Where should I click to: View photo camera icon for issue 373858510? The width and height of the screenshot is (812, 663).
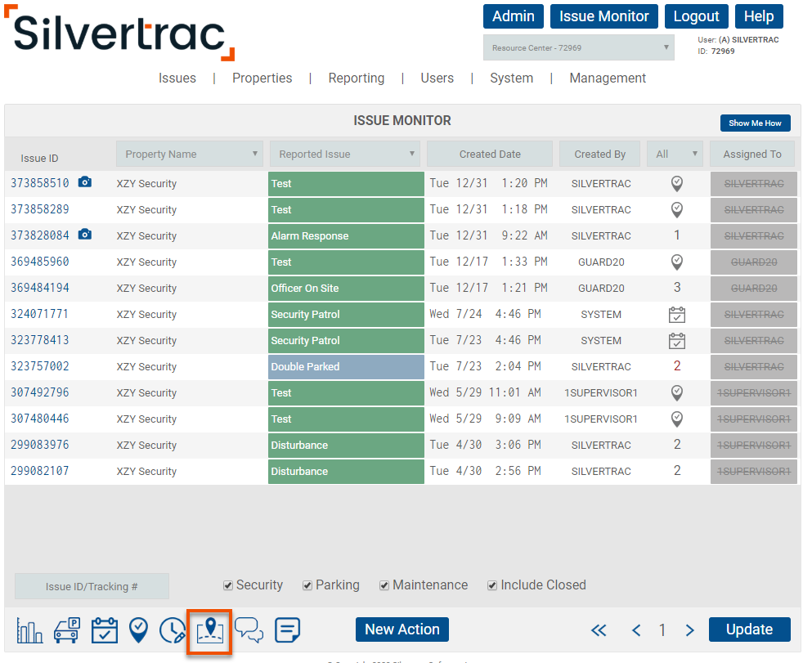(x=85, y=182)
